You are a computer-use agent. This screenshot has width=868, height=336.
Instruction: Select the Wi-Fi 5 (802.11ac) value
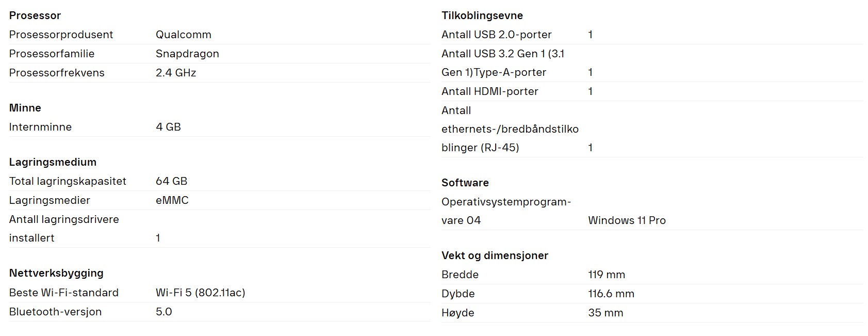point(200,293)
